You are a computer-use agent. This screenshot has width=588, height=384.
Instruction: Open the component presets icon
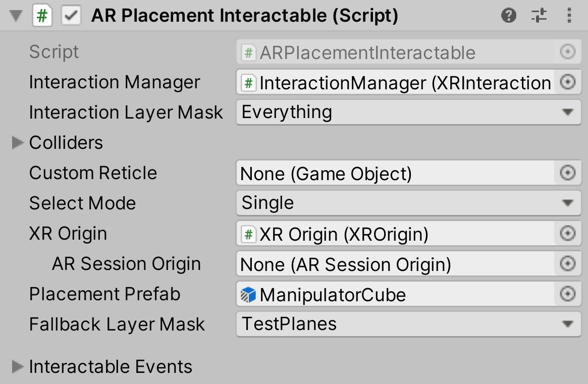pyautogui.click(x=539, y=16)
